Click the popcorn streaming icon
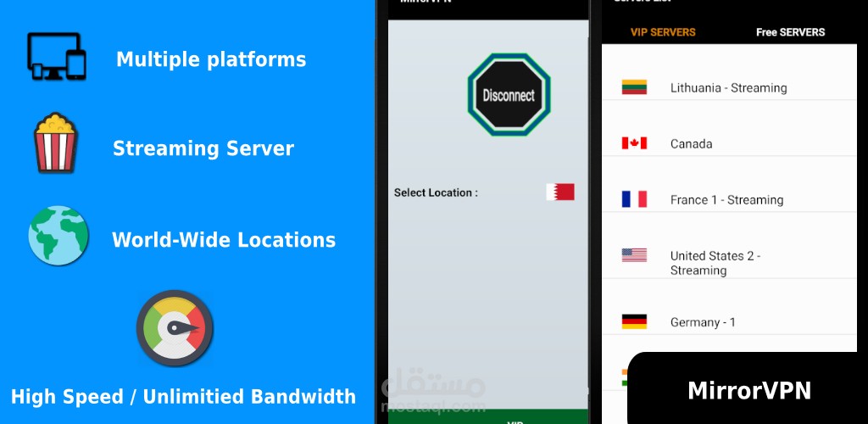 (x=55, y=142)
